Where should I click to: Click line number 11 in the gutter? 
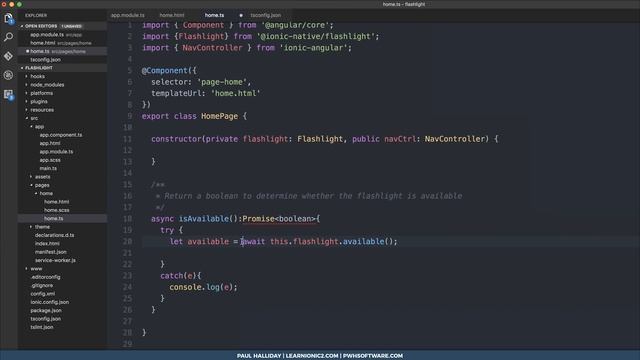pos(128,139)
